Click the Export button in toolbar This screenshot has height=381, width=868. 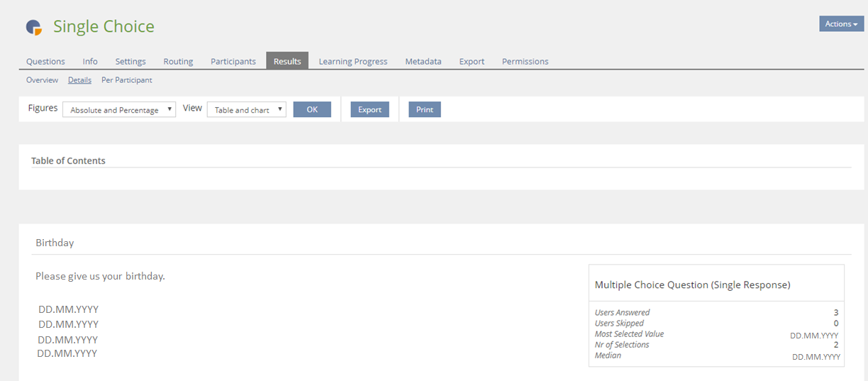coord(369,110)
